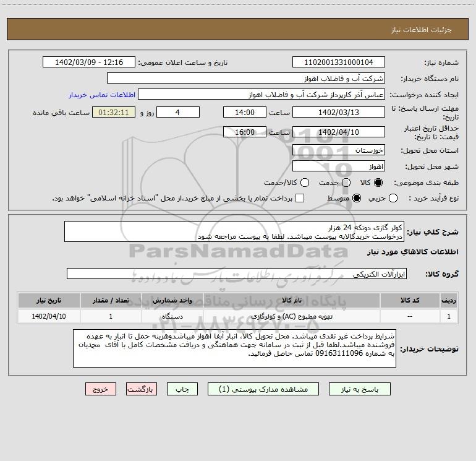Click the table date cell 1402/04/10
The image size is (476, 461).
point(49,316)
